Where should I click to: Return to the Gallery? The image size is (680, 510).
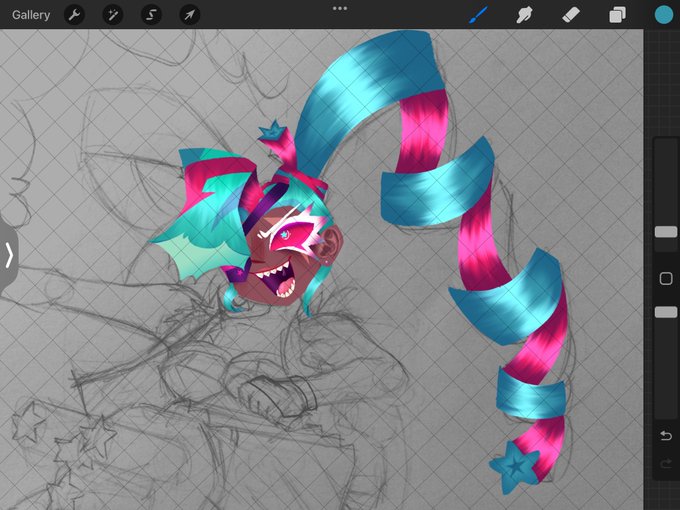31,15
